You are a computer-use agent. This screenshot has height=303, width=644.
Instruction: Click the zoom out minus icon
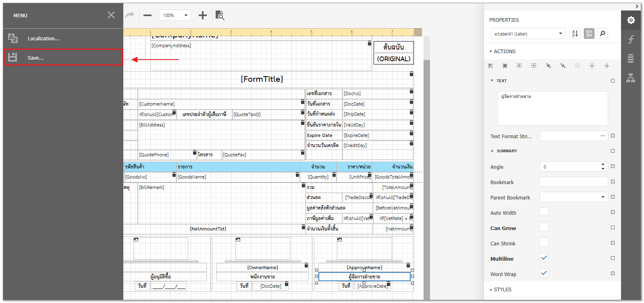[x=147, y=15]
